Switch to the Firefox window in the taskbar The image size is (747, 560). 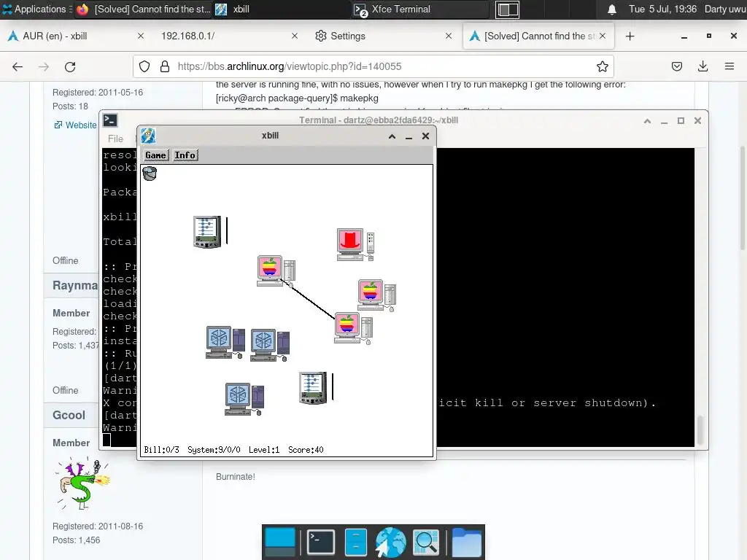[144, 9]
